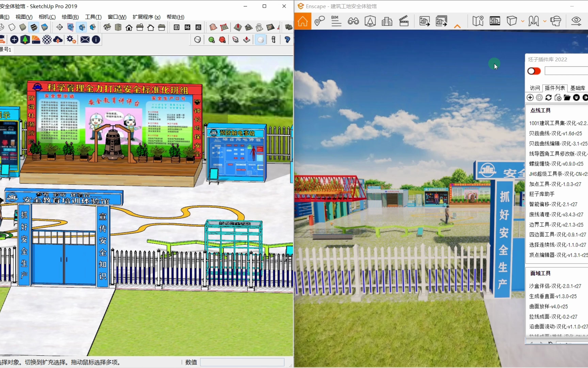Open SketchUp 相机(C) menu
Screen dimensions: 588x368
tap(47, 17)
